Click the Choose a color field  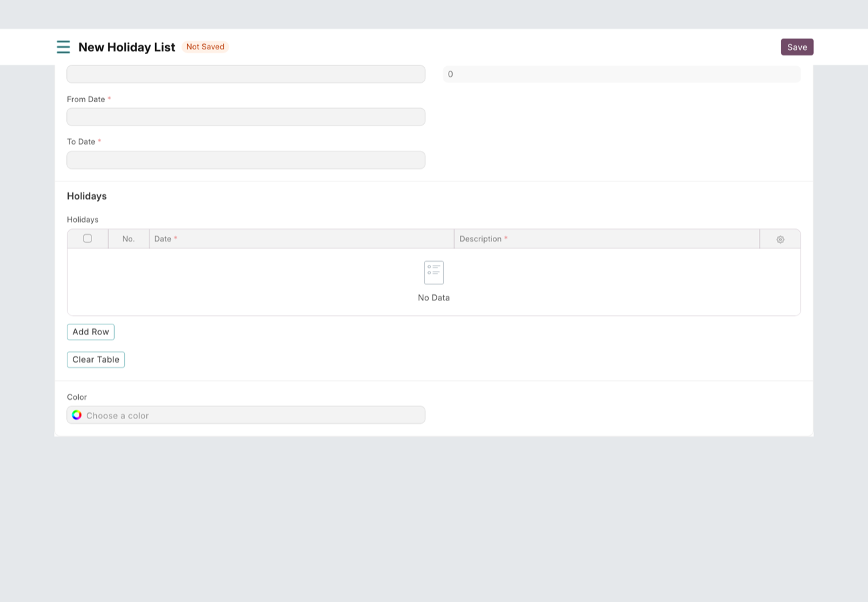(x=246, y=415)
